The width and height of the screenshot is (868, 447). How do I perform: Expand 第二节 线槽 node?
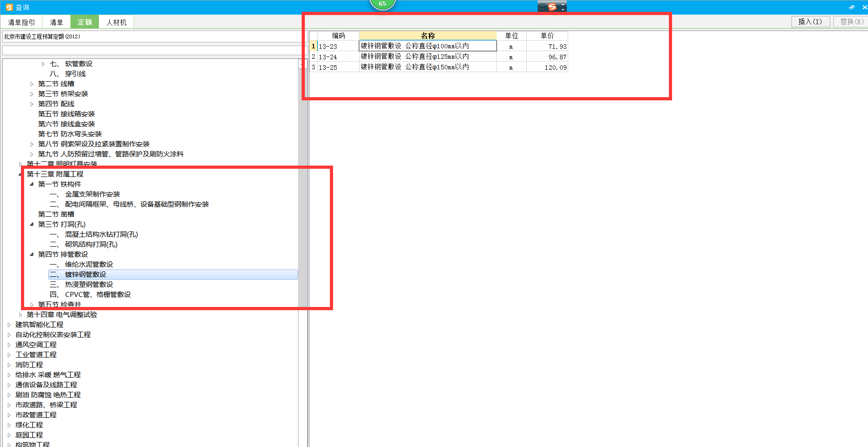pyautogui.click(x=32, y=84)
